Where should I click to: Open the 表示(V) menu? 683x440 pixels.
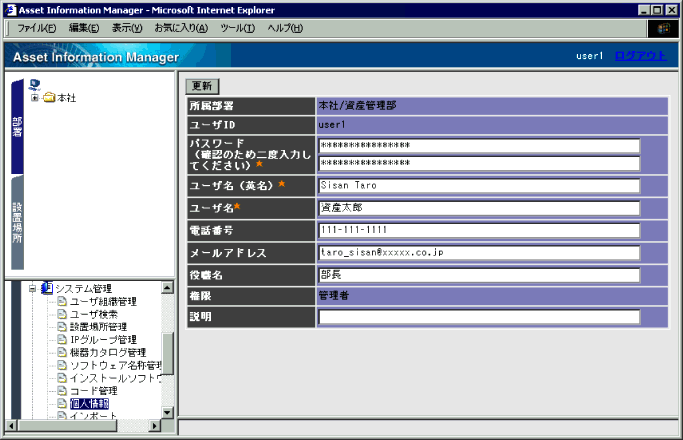127,28
